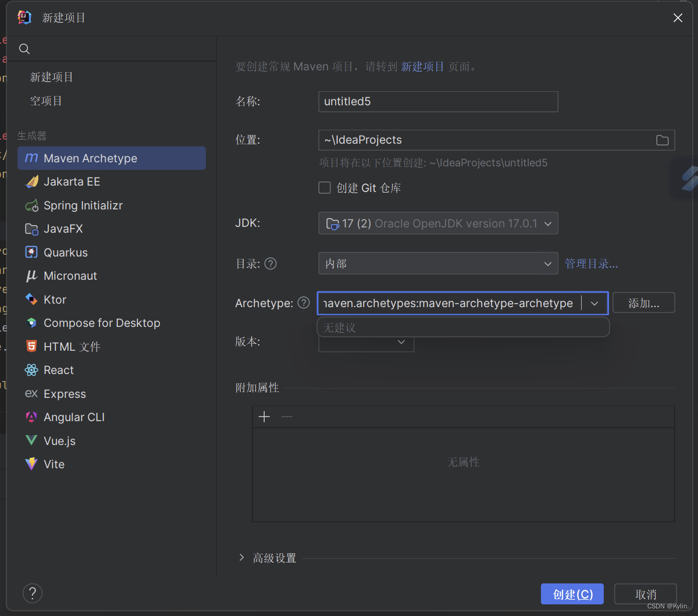This screenshot has width=698, height=616.
Task: Enable the 创建 Git 仓库 checkbox
Action: 325,187
